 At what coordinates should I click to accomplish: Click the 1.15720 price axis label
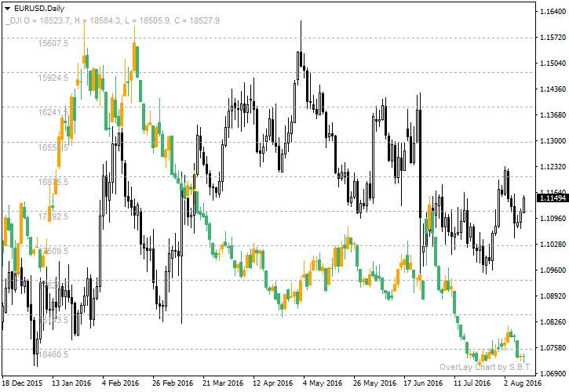[553, 38]
